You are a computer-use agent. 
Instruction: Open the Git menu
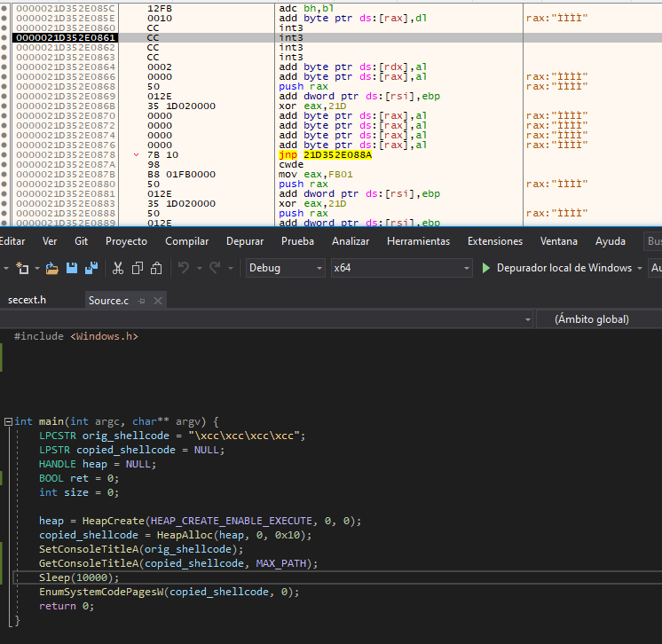click(81, 241)
